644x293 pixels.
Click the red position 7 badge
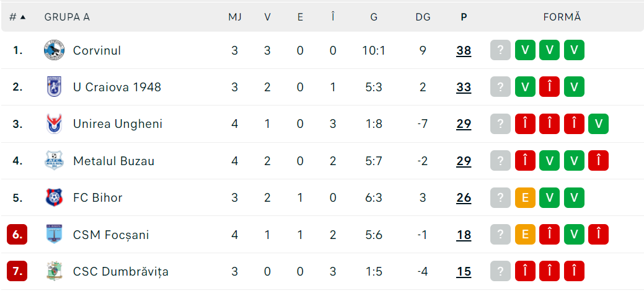tap(17, 271)
